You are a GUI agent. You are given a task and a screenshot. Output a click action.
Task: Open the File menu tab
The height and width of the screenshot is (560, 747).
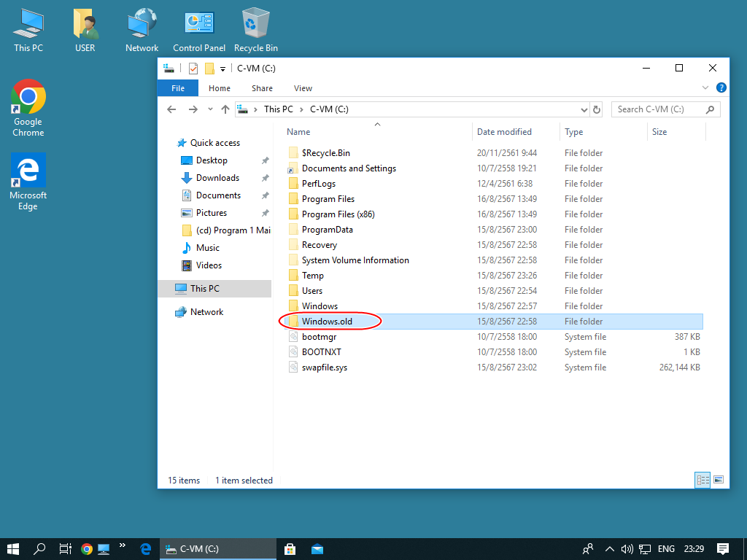pyautogui.click(x=178, y=88)
